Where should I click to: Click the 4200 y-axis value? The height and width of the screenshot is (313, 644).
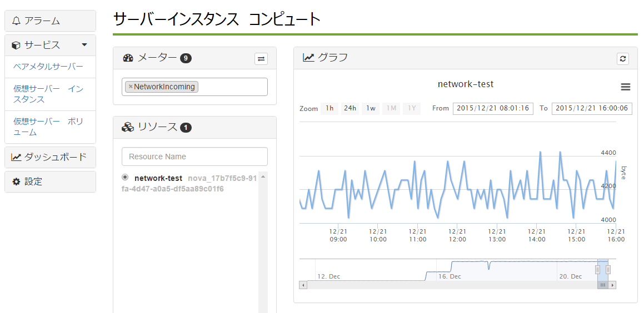tap(608, 186)
